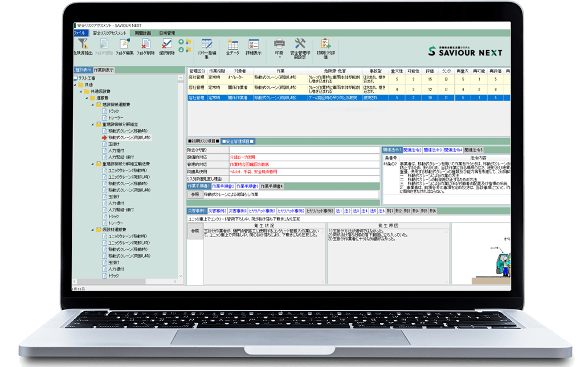Click the 設備的対応 input field
Image resolution: width=588 pixels, height=367 pixels.
coord(303,156)
